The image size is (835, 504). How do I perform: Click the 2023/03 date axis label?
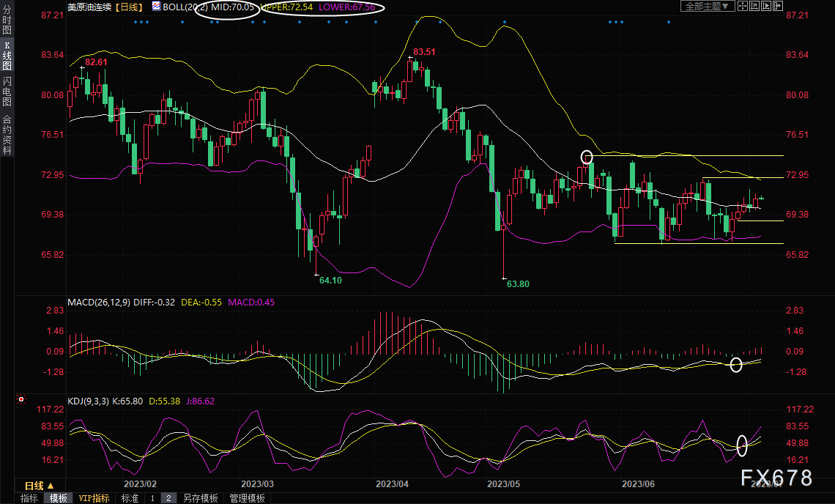257,483
